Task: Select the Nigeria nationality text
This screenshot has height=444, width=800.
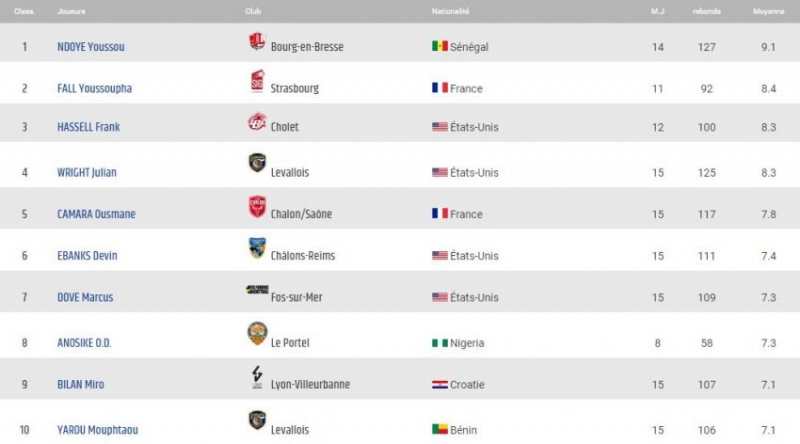Action: coord(467,343)
